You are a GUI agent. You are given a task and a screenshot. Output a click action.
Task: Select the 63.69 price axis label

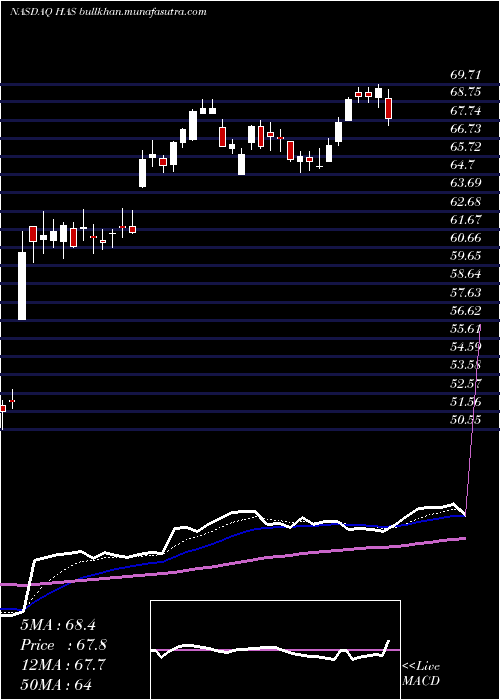point(465,183)
